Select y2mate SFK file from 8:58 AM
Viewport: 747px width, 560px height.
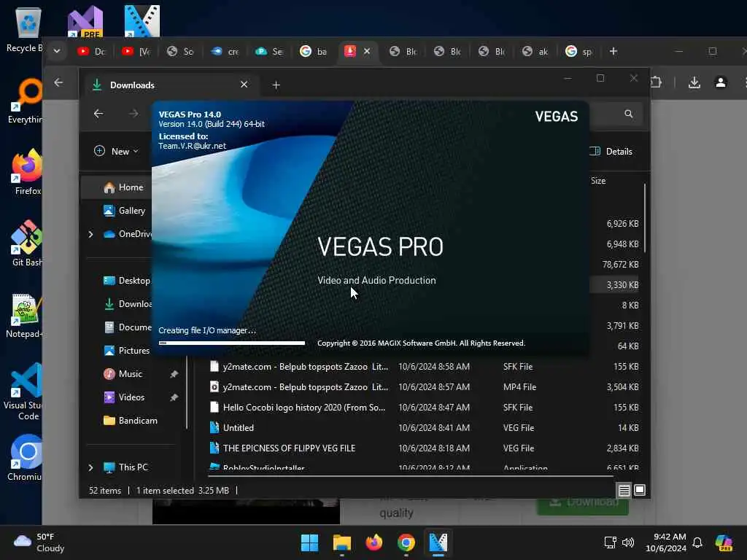(x=424, y=366)
